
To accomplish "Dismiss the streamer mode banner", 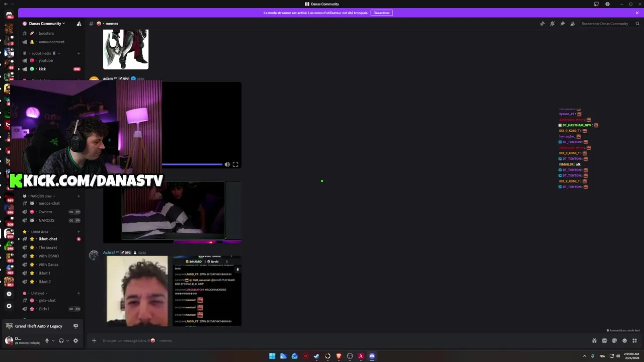I will [x=637, y=13].
